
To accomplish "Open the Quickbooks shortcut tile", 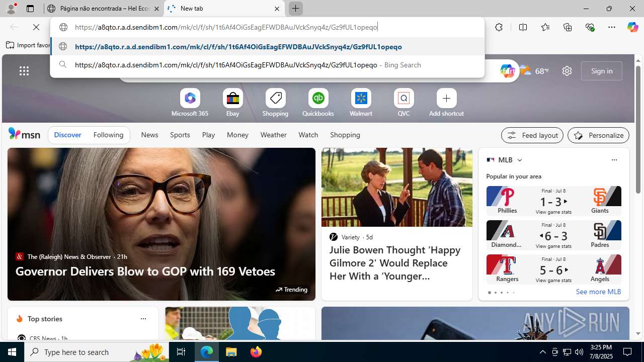I will [x=318, y=104].
